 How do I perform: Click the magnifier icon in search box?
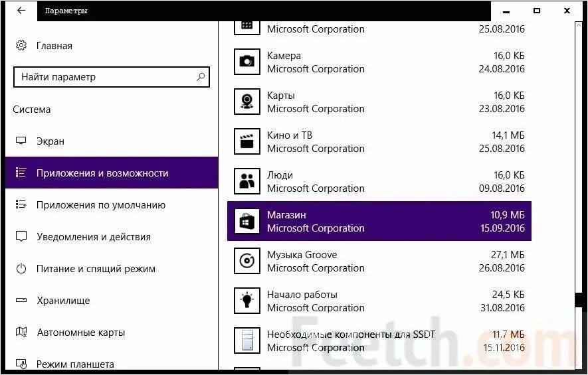click(200, 77)
